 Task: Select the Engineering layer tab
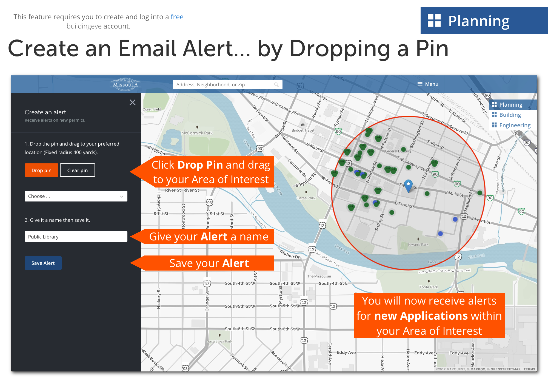[513, 125]
